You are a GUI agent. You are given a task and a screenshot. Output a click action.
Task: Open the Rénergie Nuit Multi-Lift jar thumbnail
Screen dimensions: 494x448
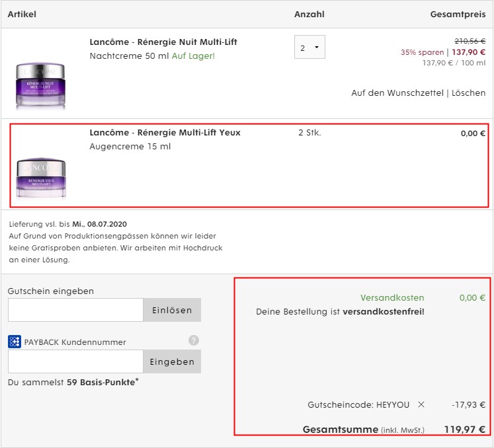click(40, 86)
